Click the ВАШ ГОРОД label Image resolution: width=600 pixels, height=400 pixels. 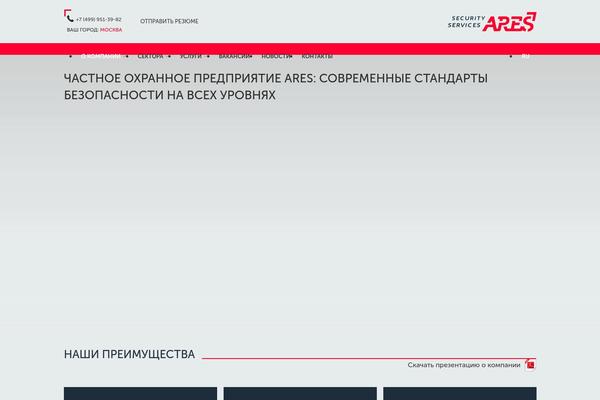coord(83,30)
